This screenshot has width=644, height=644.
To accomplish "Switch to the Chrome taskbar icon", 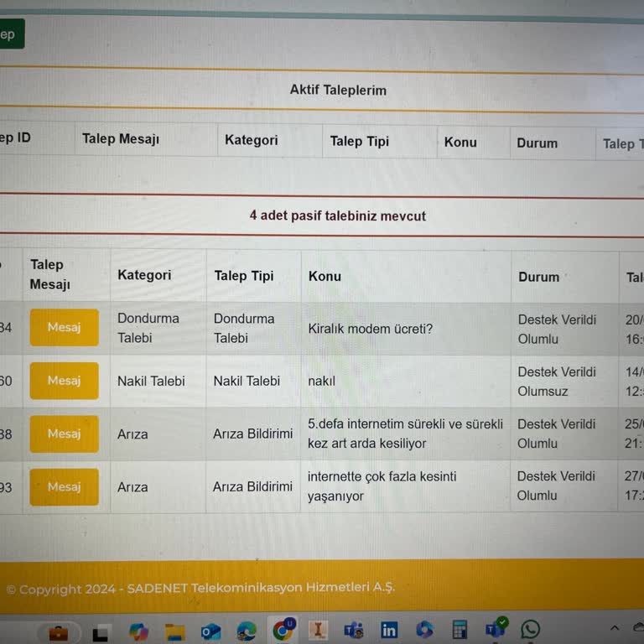I will point(283,629).
